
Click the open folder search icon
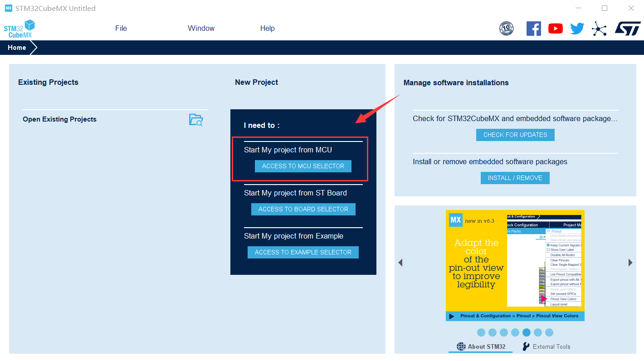point(196,120)
